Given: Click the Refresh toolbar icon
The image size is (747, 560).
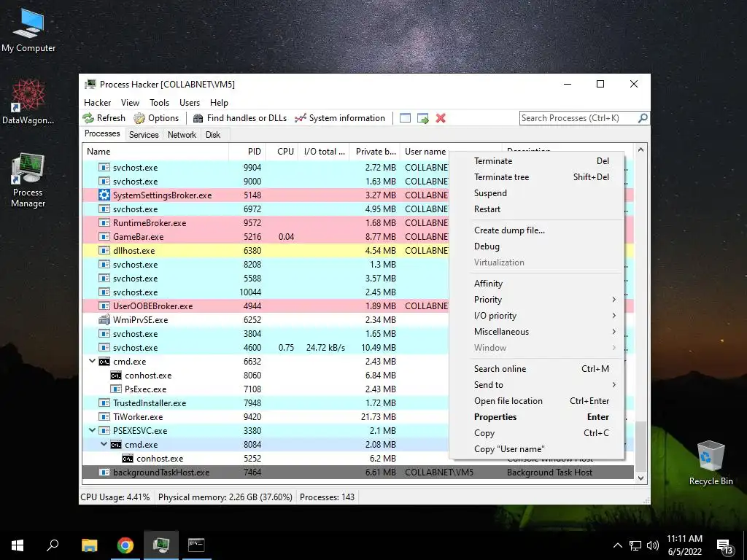Looking at the screenshot, I should click(88, 118).
